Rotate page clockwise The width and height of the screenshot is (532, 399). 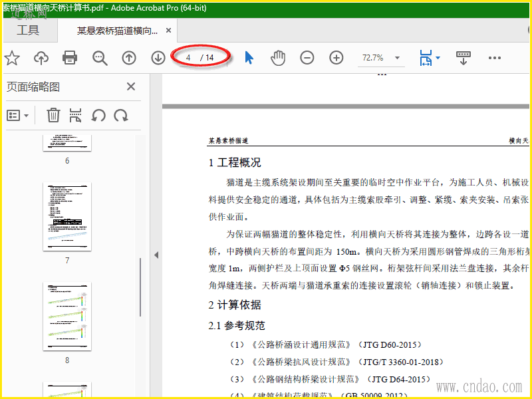click(121, 116)
